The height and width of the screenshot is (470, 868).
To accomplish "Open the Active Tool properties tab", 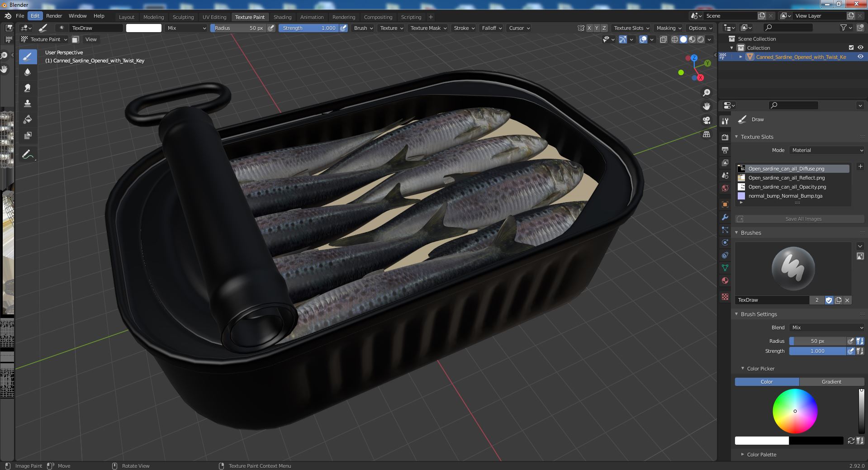I will pos(725,121).
